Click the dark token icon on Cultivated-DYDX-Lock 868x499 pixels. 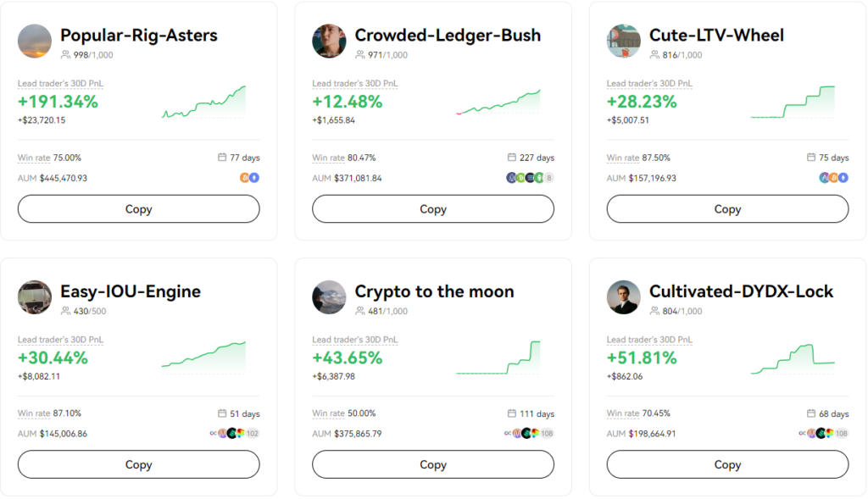point(821,432)
